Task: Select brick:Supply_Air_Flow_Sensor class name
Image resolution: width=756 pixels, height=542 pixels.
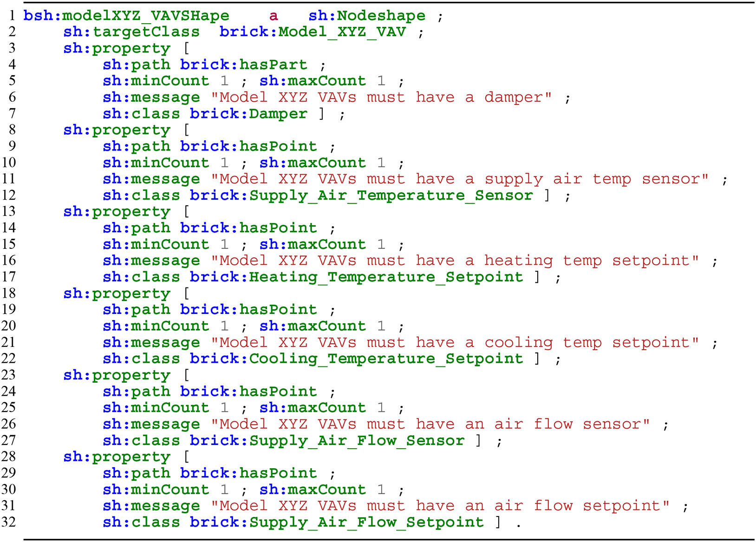Action: (327, 441)
